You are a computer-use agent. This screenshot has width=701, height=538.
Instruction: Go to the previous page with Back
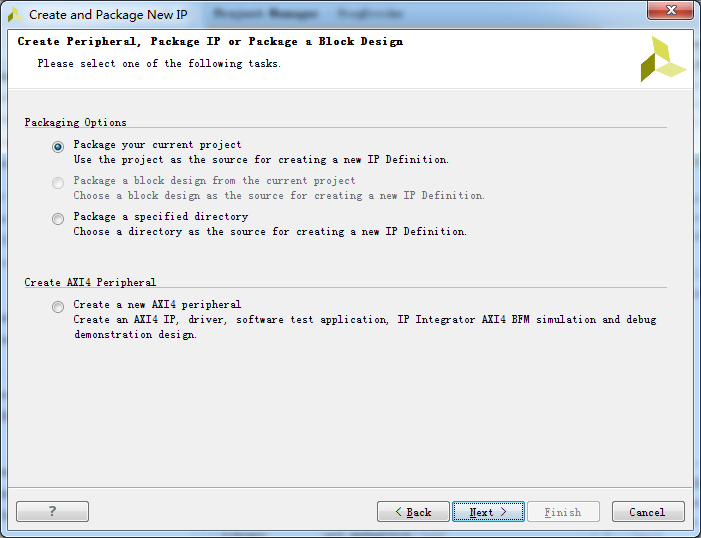click(413, 512)
